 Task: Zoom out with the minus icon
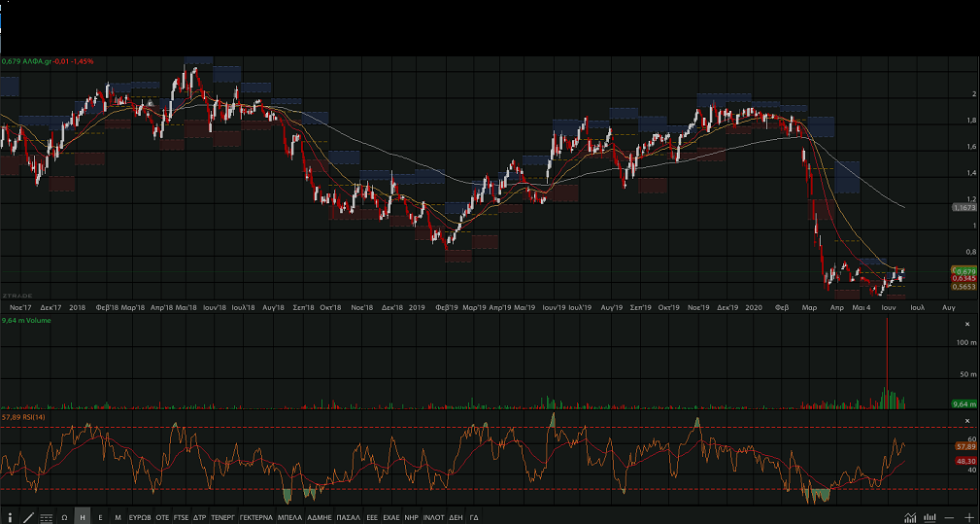click(x=950, y=517)
